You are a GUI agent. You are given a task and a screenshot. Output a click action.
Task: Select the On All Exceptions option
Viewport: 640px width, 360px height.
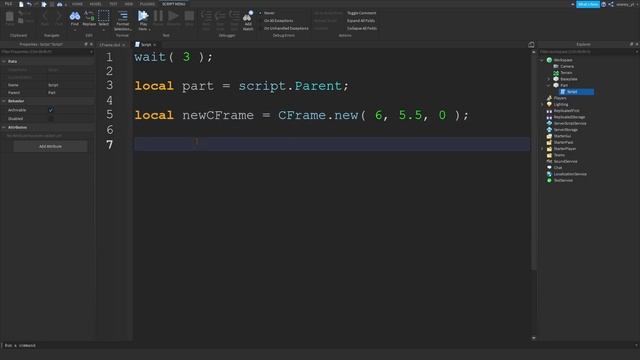(278, 21)
